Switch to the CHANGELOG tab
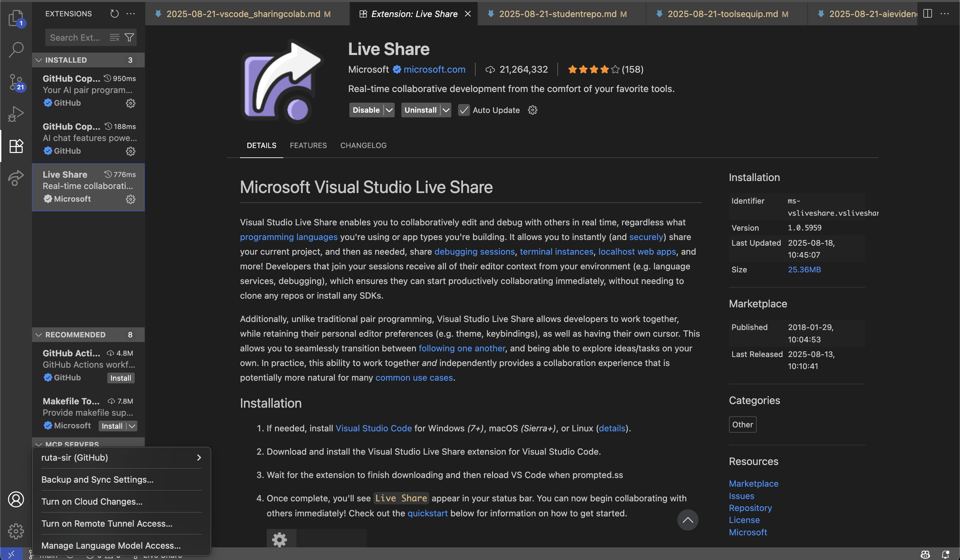This screenshot has height=560, width=960. (363, 145)
